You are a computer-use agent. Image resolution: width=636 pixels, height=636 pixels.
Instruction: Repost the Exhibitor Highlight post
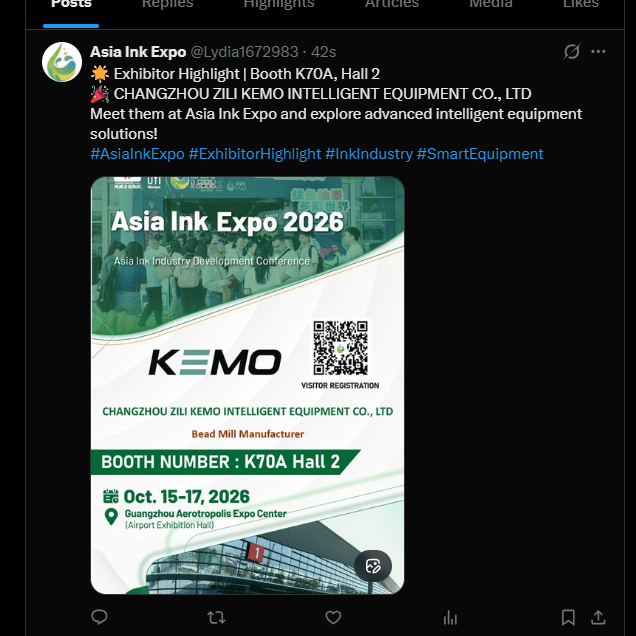click(216, 617)
